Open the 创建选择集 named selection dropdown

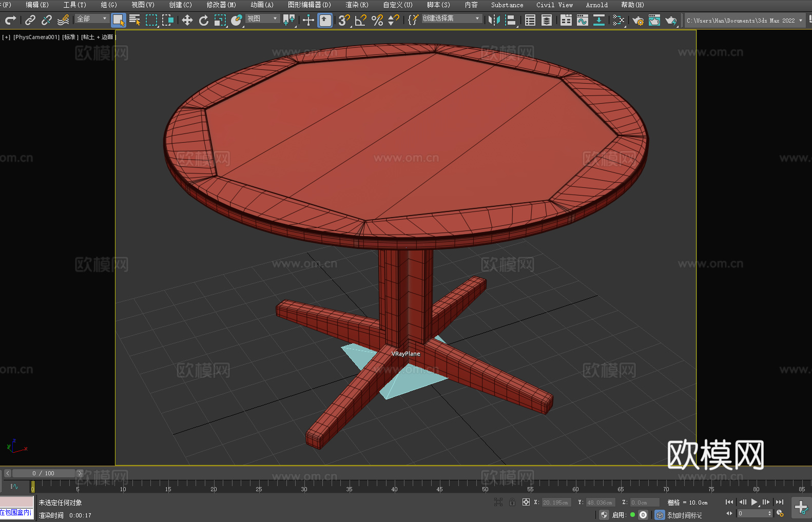pos(452,18)
